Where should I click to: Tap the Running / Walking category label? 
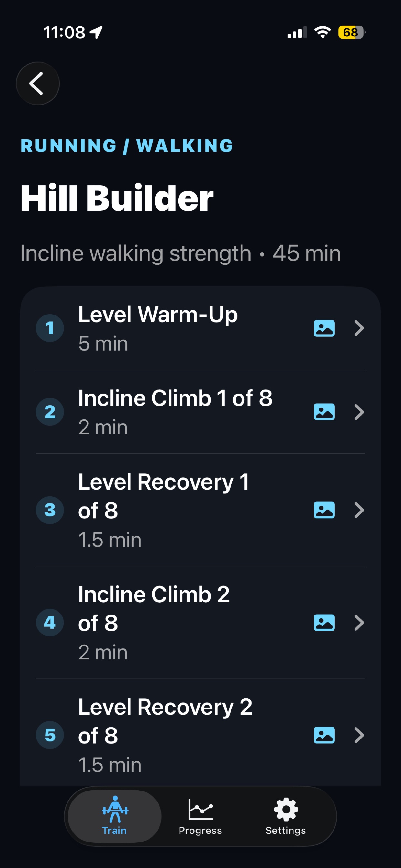[127, 146]
